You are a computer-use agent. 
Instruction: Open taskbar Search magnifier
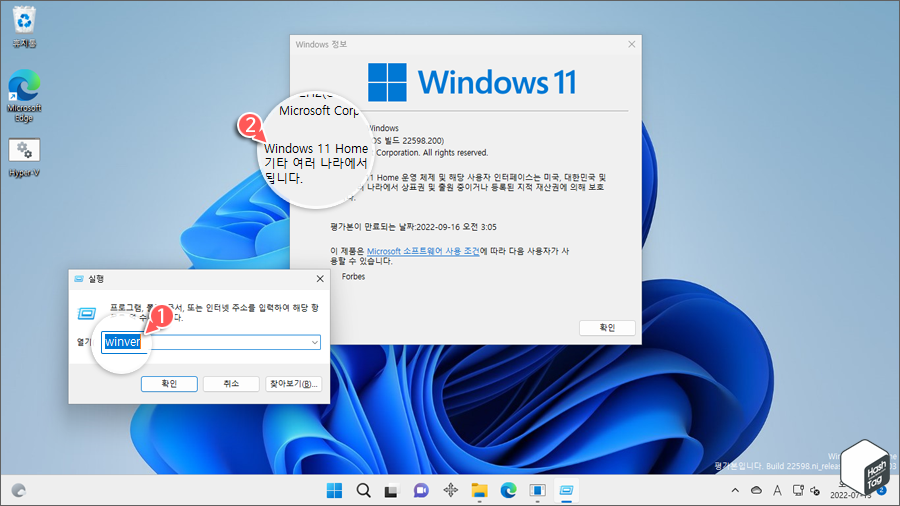coord(363,491)
